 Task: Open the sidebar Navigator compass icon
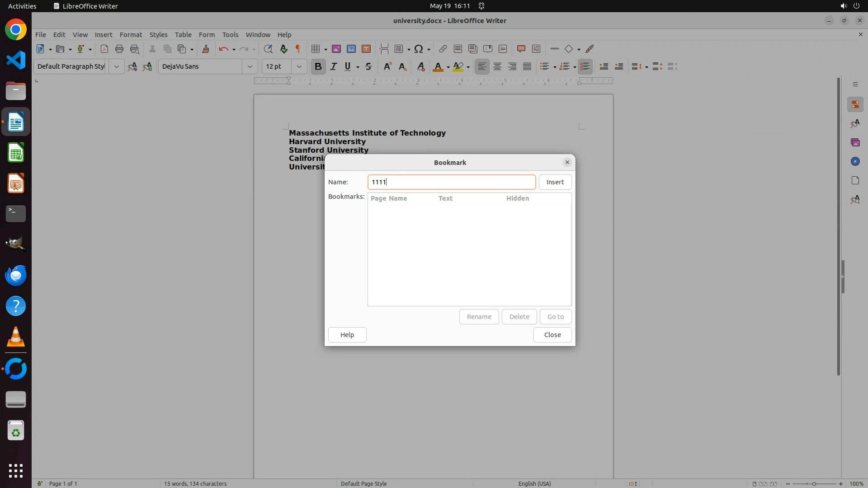pyautogui.click(x=855, y=161)
